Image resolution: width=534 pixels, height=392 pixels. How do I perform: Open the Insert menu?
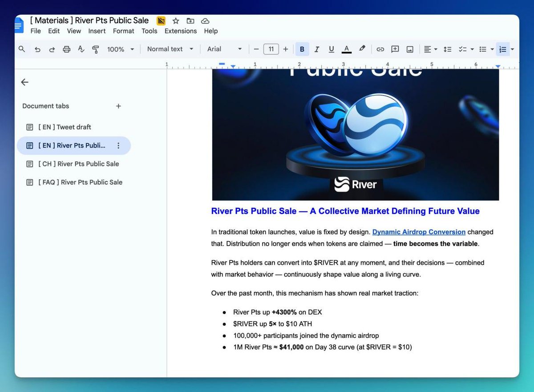tap(97, 31)
